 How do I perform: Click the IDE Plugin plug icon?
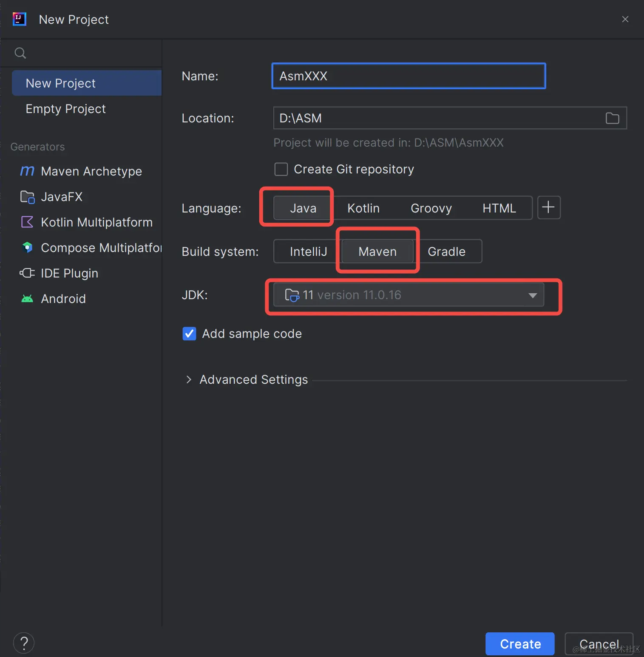tap(27, 273)
